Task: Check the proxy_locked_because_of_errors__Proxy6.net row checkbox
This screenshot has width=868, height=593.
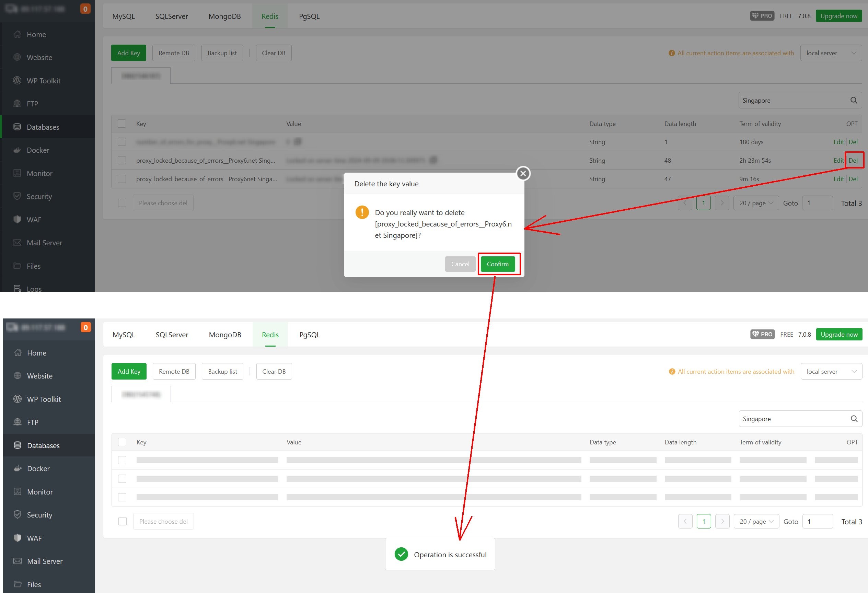Action: pos(122,160)
